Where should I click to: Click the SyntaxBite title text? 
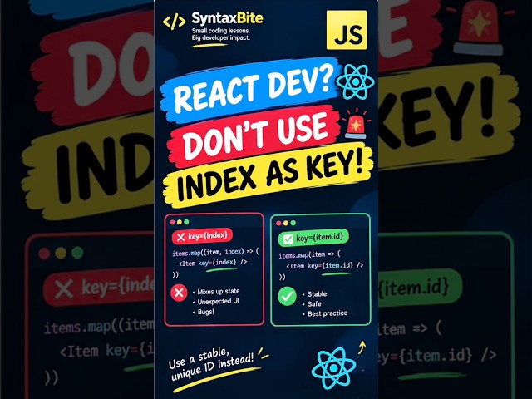coord(227,18)
